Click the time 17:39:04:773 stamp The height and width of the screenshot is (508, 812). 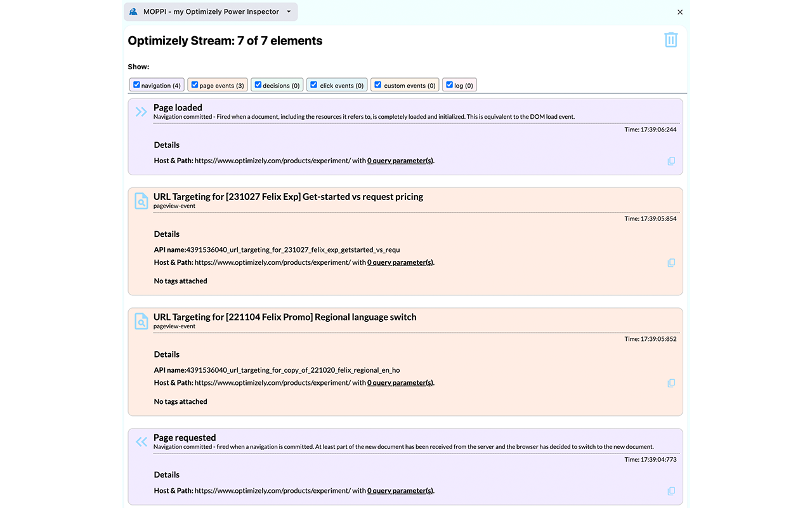click(650, 460)
